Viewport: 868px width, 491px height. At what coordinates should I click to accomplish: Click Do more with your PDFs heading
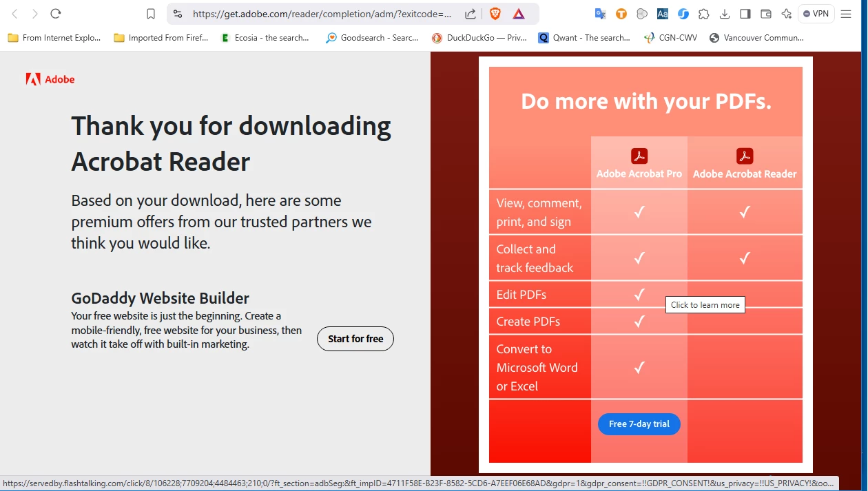[646, 102]
